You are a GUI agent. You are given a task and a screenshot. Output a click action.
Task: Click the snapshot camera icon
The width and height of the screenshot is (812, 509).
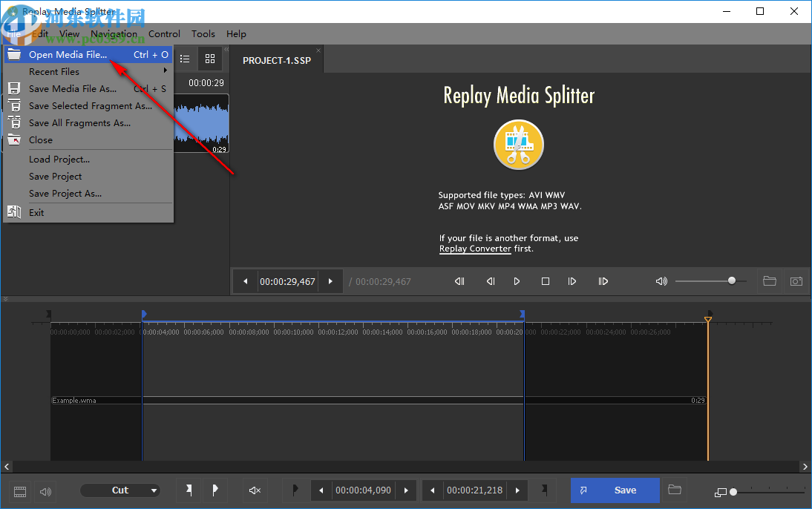(x=796, y=281)
